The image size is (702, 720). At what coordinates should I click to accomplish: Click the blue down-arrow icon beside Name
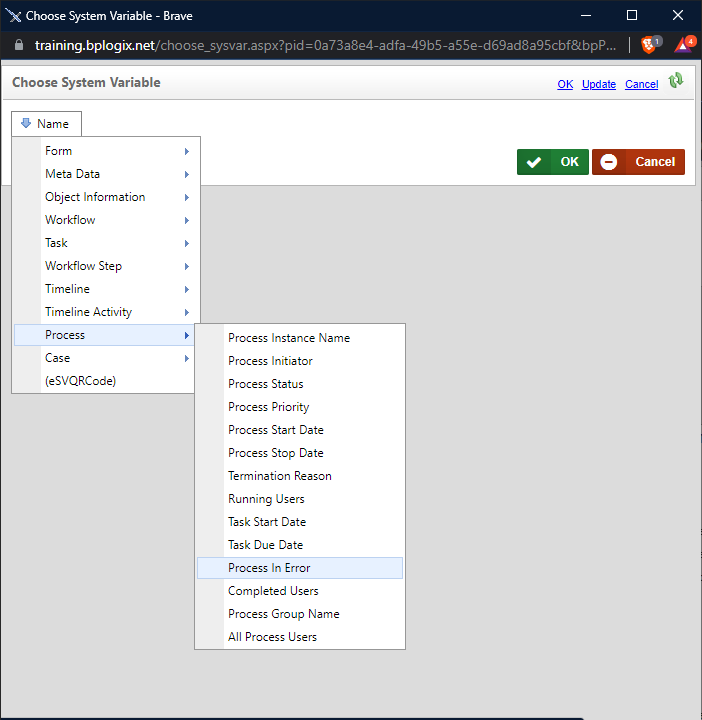point(26,123)
